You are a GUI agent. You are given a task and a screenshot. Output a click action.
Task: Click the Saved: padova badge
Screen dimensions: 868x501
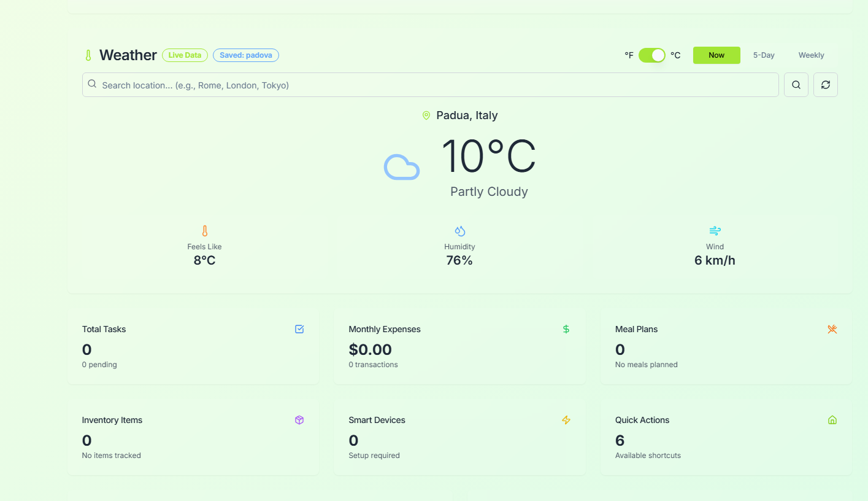pyautogui.click(x=245, y=55)
